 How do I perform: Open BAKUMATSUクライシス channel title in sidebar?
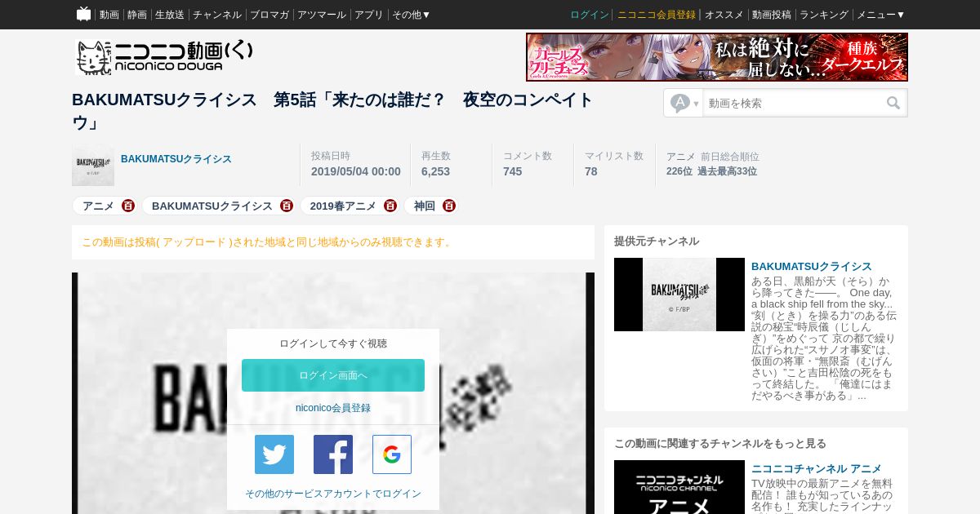click(812, 267)
